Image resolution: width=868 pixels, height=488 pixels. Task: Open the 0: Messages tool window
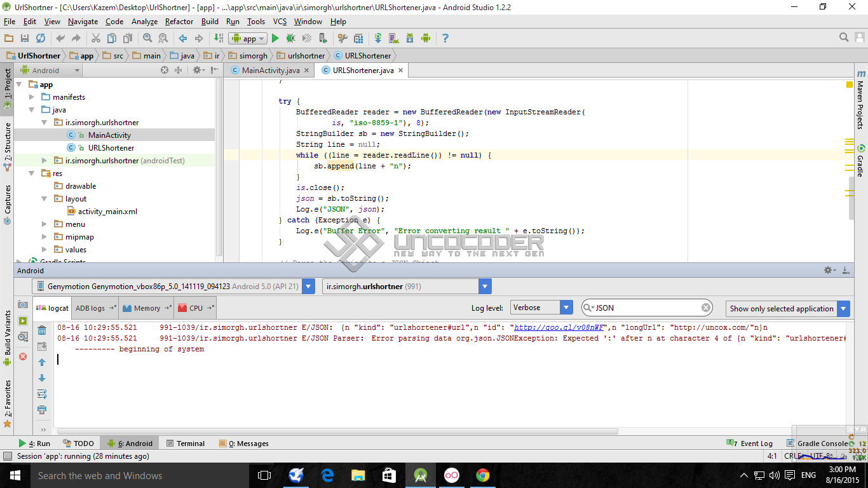(244, 444)
